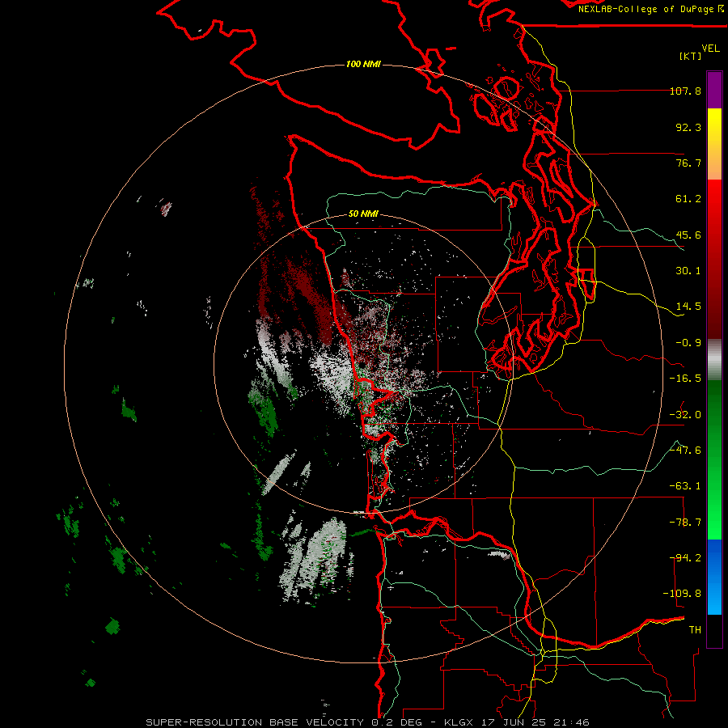Click the 30.1 velocity scale value
The height and width of the screenshot is (728, 728).
[x=688, y=271]
